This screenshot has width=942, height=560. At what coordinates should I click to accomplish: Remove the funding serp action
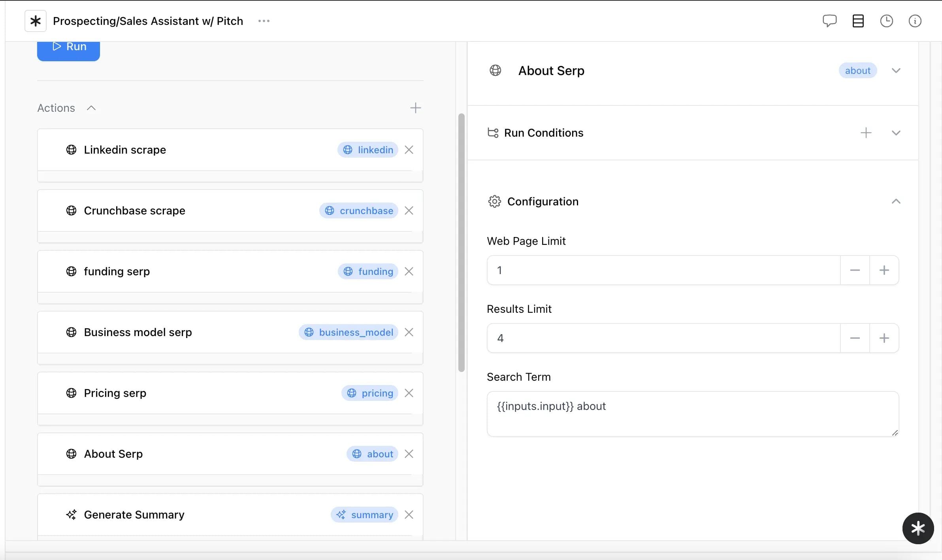pos(409,271)
